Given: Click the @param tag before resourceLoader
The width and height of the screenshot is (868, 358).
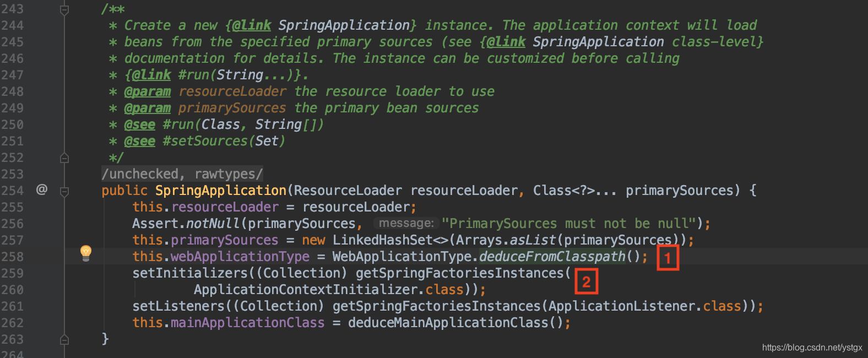Looking at the screenshot, I should (148, 91).
